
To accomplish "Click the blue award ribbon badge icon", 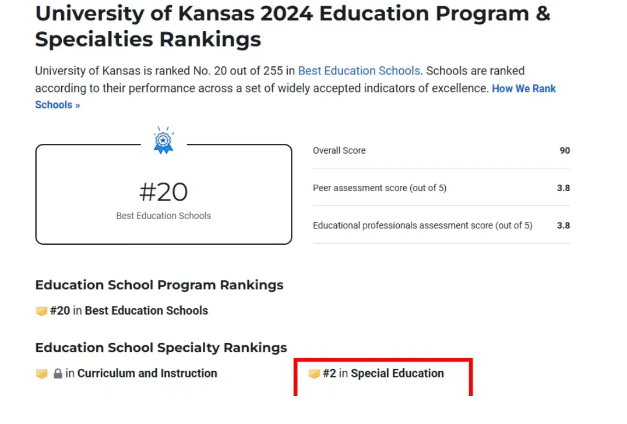I will (164, 140).
